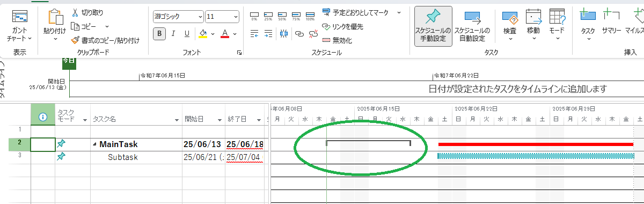Apply the red font color
The image size is (644, 204).
(x=225, y=34)
